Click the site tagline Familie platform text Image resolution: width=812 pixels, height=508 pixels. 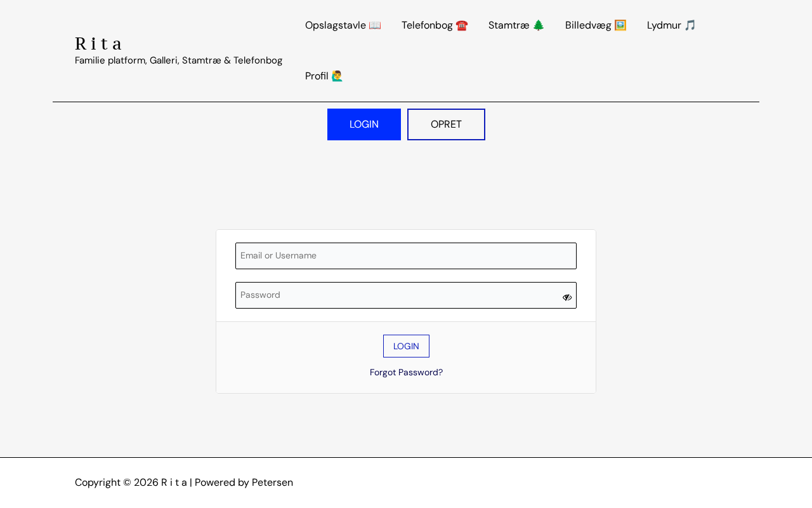(178, 60)
